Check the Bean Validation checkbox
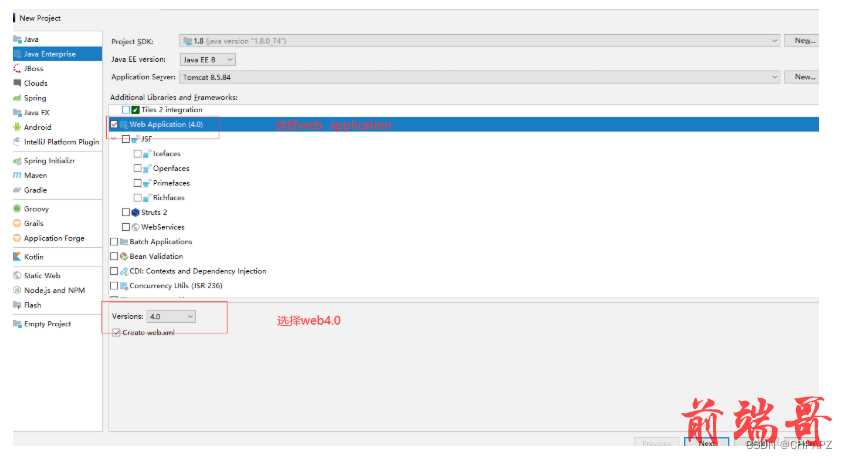Image resolution: width=848 pixels, height=459 pixels. (x=114, y=256)
